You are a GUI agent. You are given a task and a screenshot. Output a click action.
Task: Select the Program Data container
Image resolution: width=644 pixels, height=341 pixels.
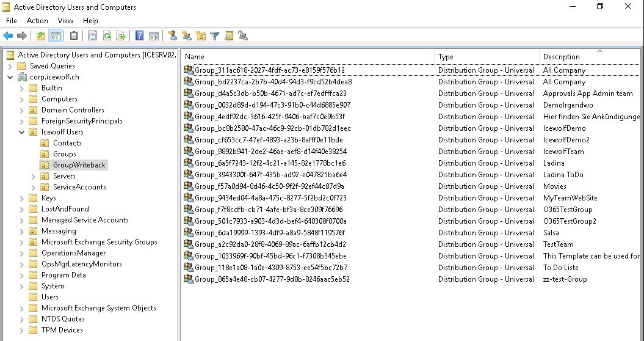coord(63,275)
